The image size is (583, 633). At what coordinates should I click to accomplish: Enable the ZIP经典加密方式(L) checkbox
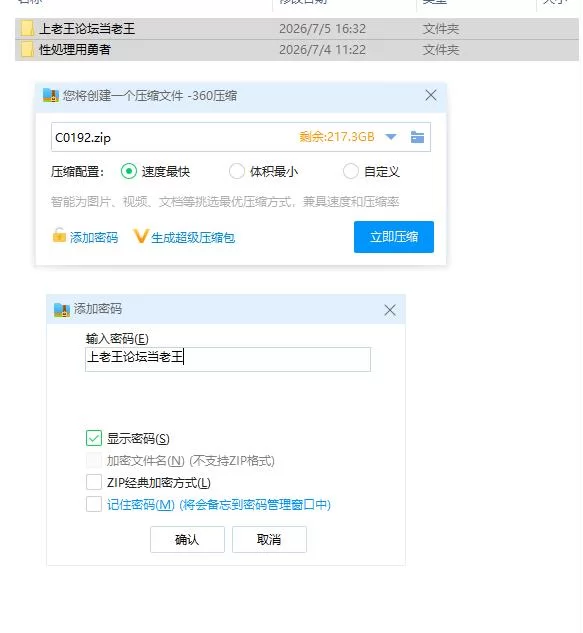(x=94, y=482)
